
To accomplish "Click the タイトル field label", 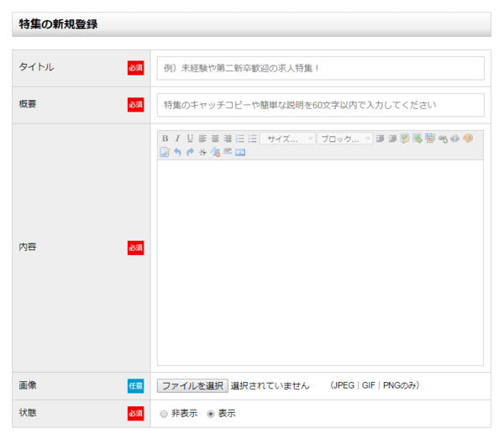I will tap(36, 67).
